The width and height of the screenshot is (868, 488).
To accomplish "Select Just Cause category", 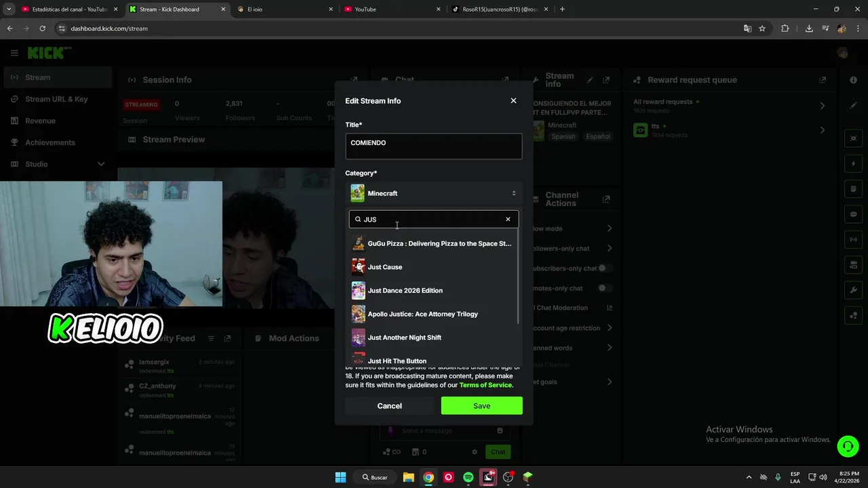I will point(433,267).
